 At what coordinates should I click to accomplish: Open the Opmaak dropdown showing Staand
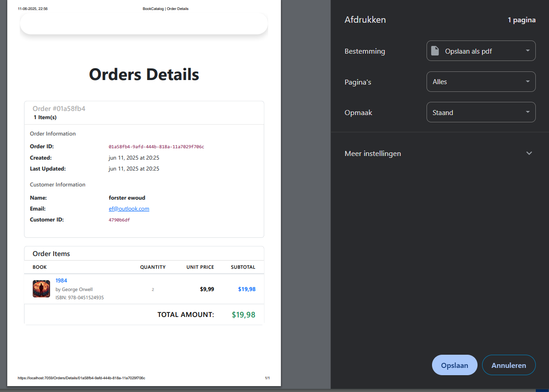click(481, 112)
